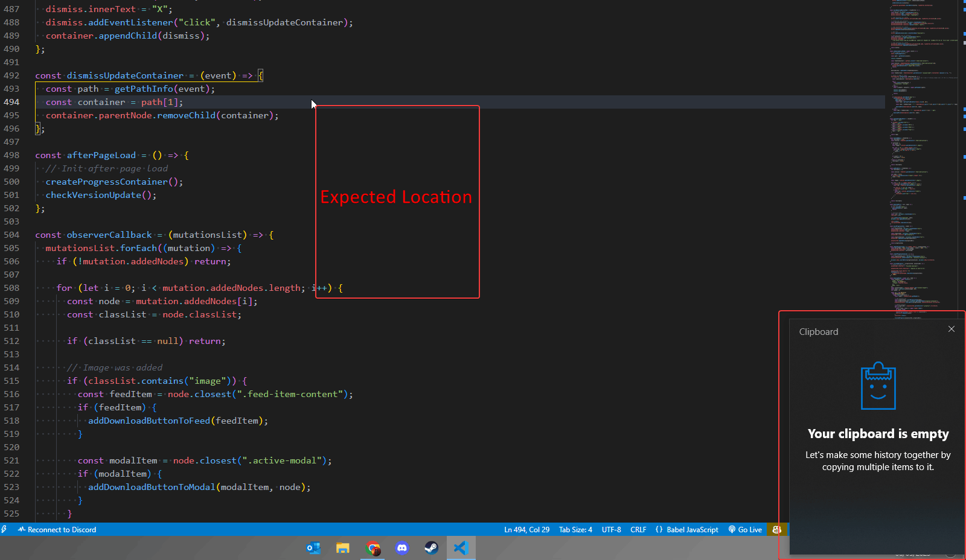This screenshot has height=560, width=966.
Task: Click the Clipboard panel title
Action: coord(819,332)
